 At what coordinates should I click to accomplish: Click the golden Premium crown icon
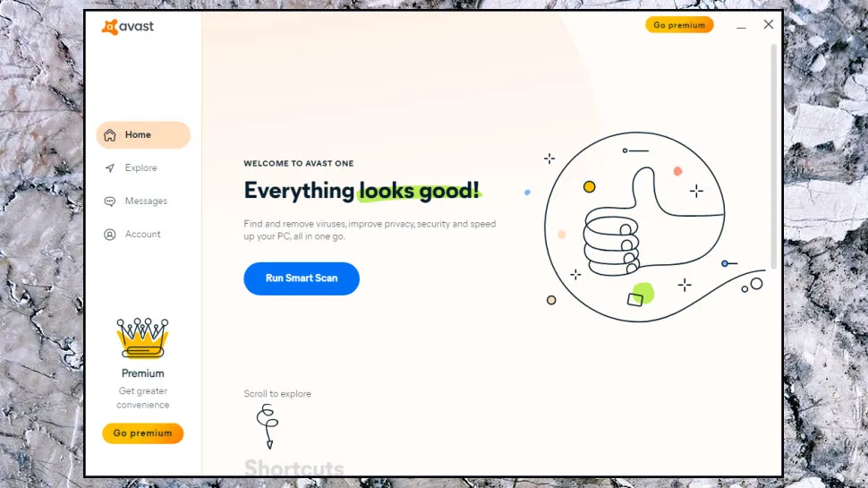coord(142,338)
